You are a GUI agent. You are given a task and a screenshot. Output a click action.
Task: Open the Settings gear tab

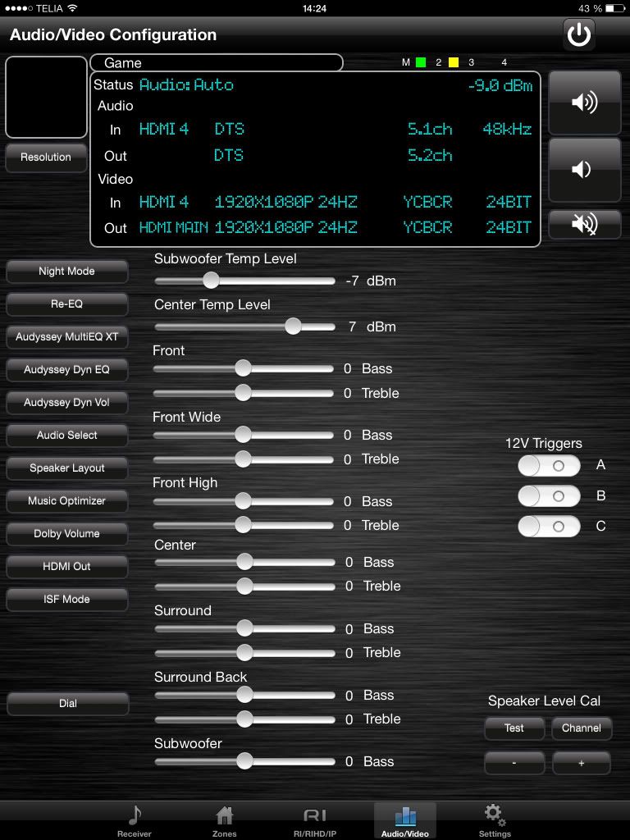click(494, 820)
